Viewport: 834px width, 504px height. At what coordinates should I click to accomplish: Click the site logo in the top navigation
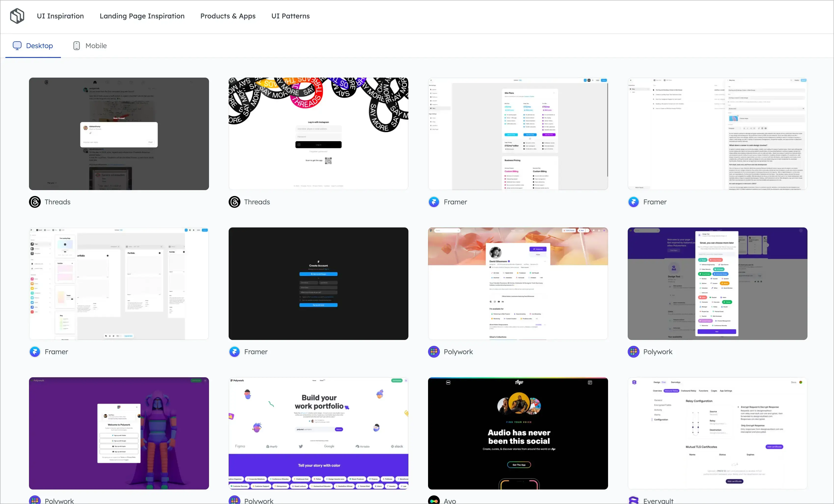(17, 16)
